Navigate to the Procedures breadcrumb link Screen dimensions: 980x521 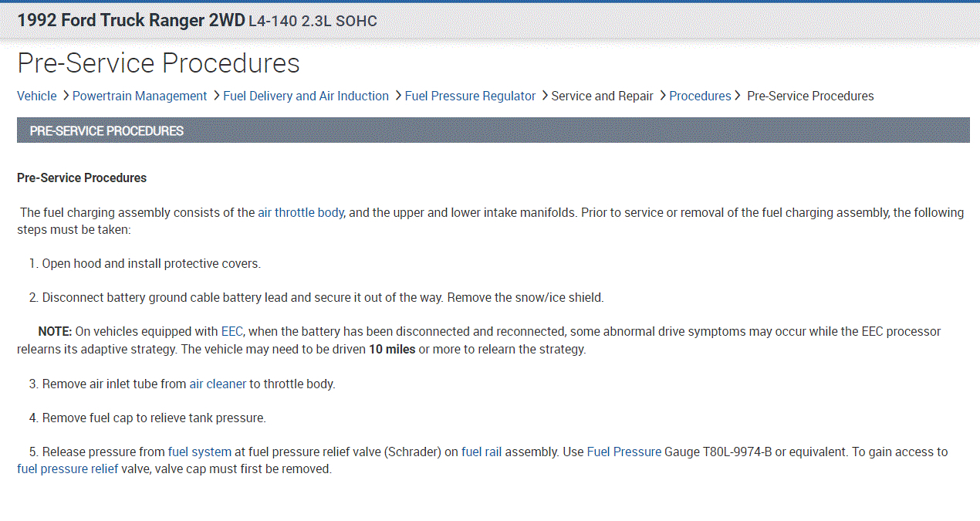tap(700, 96)
